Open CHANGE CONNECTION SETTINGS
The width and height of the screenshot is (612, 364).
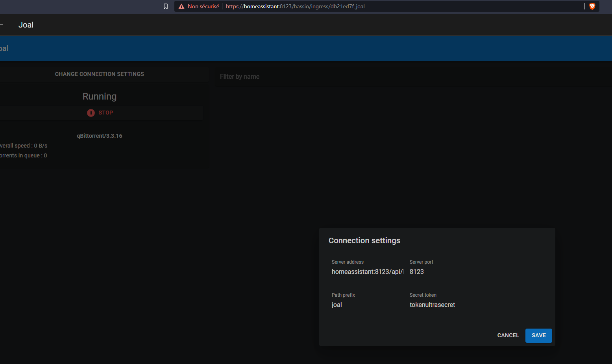99,74
